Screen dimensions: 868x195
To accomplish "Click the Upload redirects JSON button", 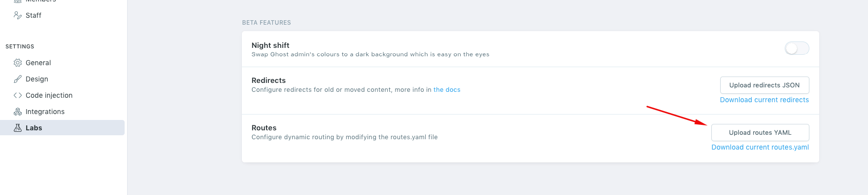I will (x=765, y=85).
